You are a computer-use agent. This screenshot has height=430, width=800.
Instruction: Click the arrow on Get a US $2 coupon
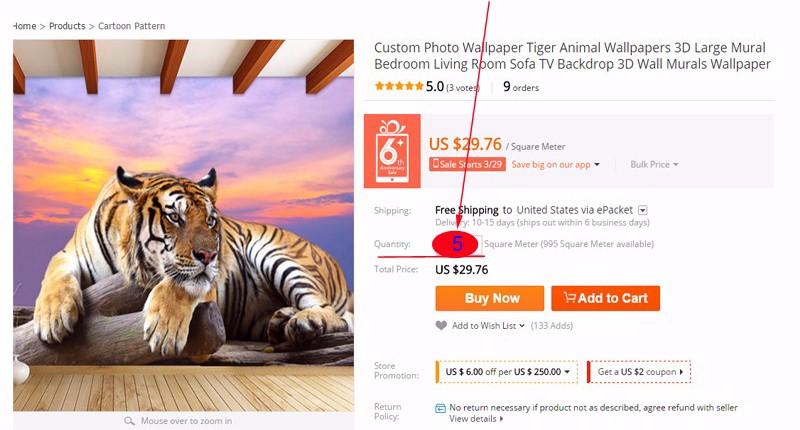pyautogui.click(x=681, y=372)
